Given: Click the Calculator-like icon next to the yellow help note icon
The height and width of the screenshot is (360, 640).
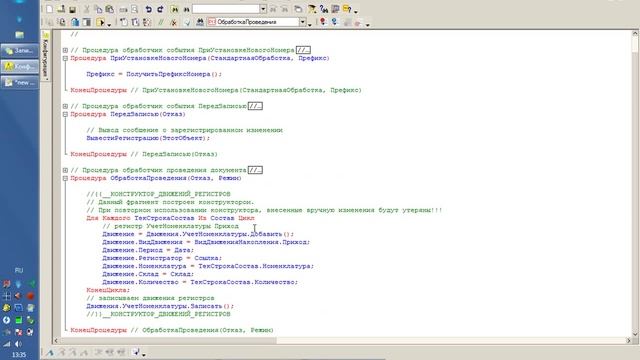Looking at the screenshot, I should (x=335, y=9).
